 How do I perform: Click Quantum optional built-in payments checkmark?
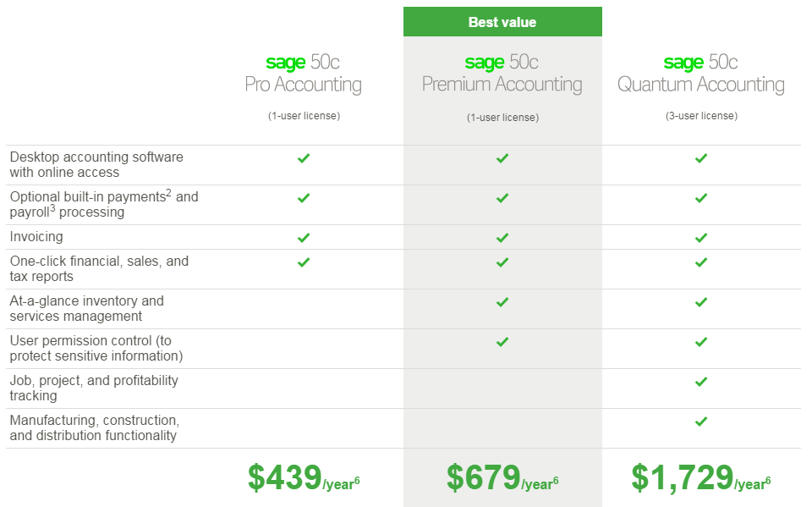pyautogui.click(x=701, y=198)
